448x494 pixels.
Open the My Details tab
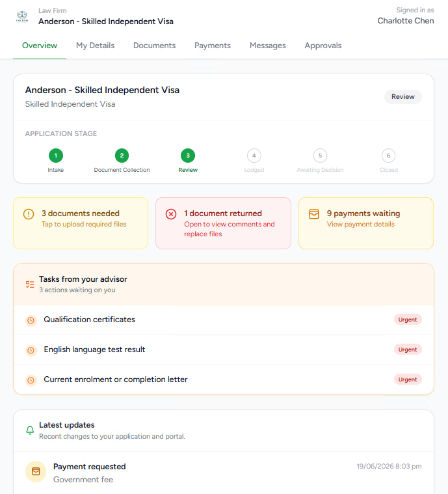(x=96, y=46)
